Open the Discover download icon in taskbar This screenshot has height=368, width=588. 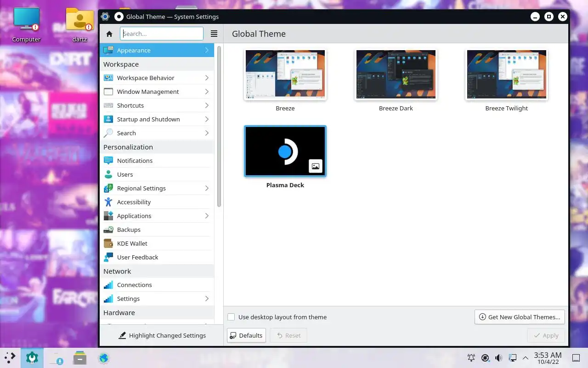57,357
